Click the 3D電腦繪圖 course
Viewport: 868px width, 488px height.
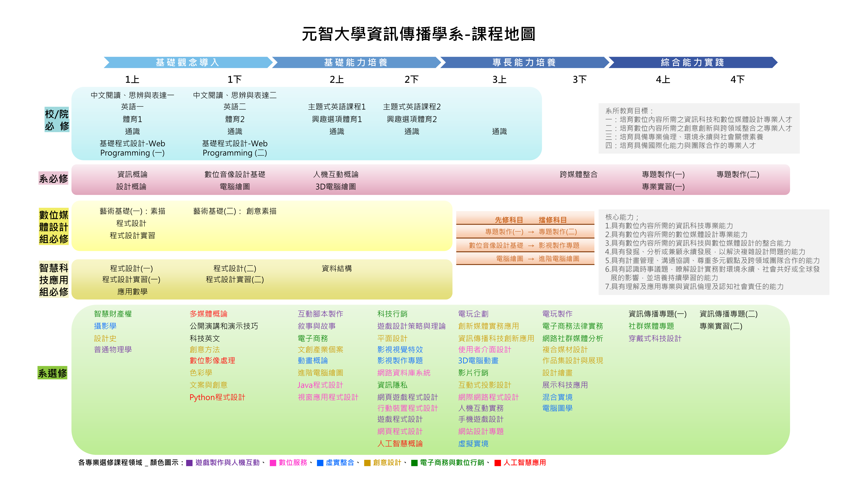click(336, 187)
